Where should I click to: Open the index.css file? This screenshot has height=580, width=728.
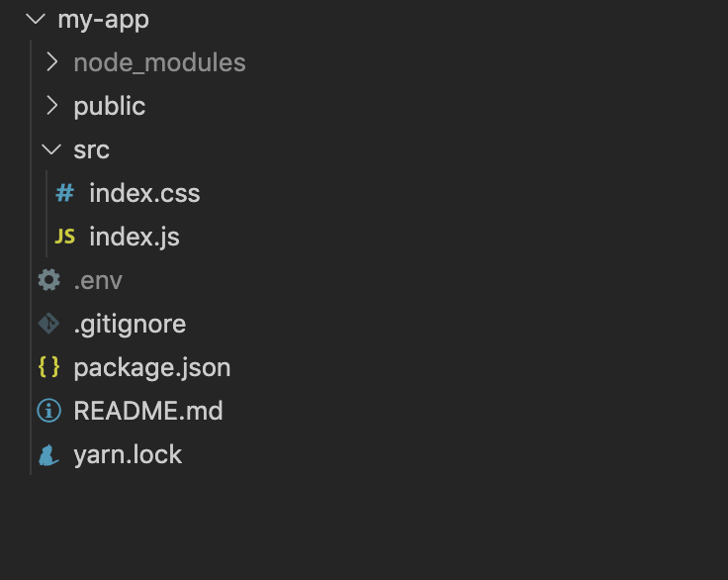tap(144, 193)
